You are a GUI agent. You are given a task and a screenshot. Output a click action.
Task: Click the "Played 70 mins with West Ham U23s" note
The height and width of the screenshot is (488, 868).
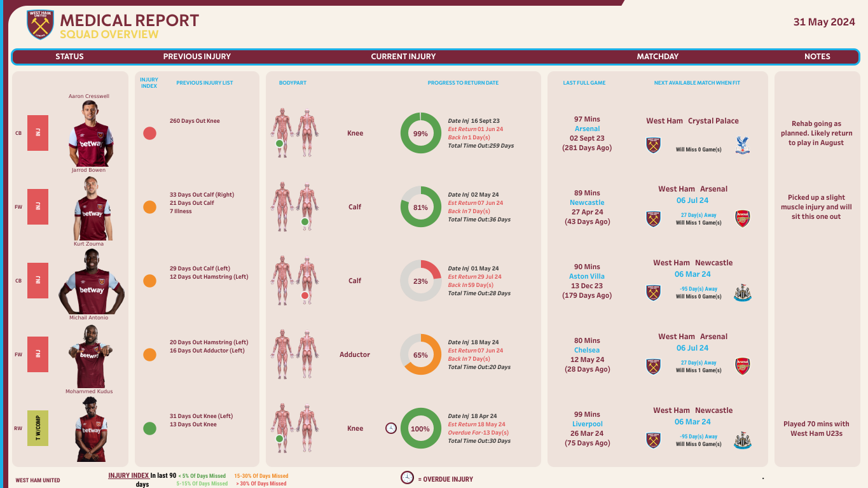(816, 428)
